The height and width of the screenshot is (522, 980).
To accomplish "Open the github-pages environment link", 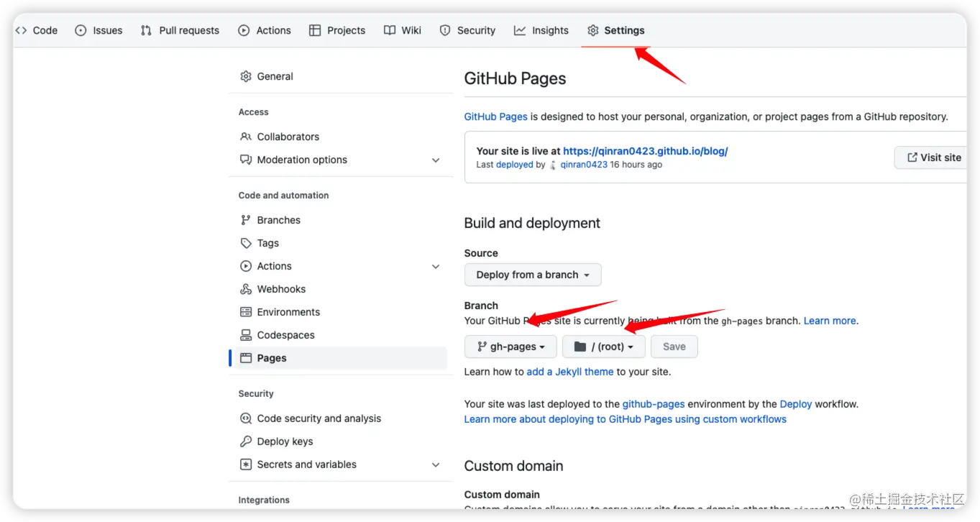I will 654,404.
